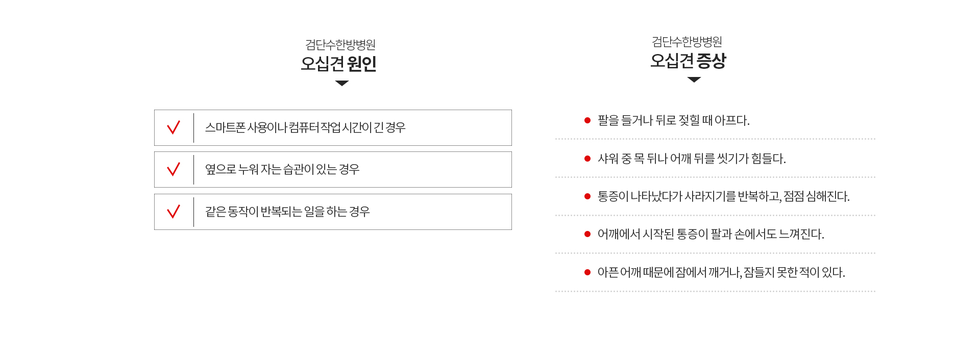Click the text 같은 동작이 반복되는 일을 하는 경우
The image size is (980, 363).
(287, 212)
